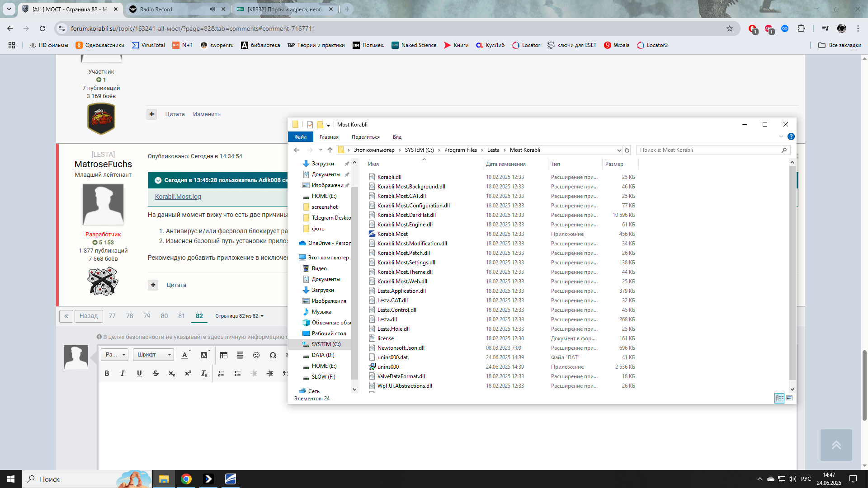
Task: Click the Chrome address bar URL
Action: (x=193, y=28)
